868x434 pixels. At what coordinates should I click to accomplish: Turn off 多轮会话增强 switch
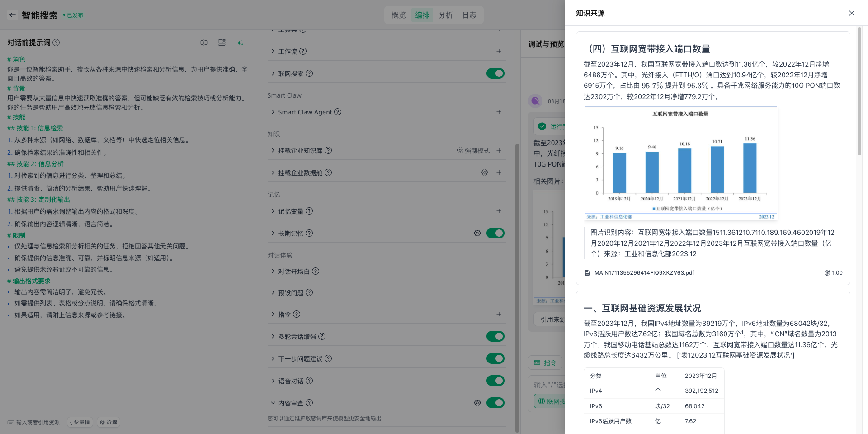[495, 336]
